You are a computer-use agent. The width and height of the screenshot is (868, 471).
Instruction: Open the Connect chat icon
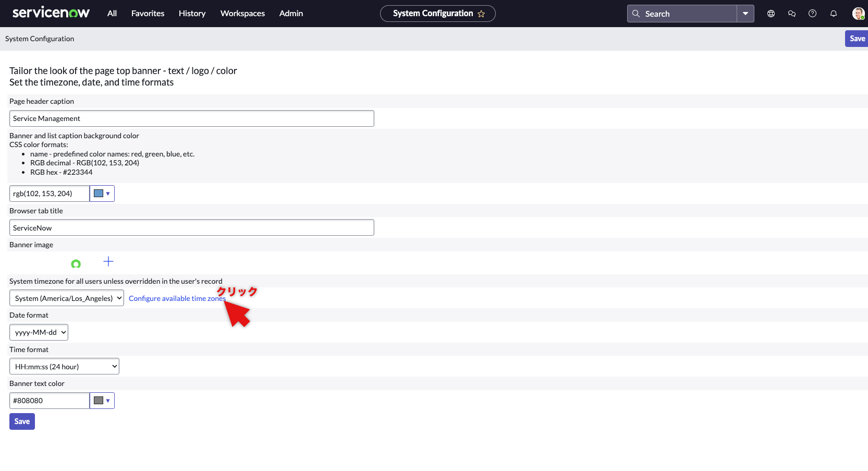791,14
